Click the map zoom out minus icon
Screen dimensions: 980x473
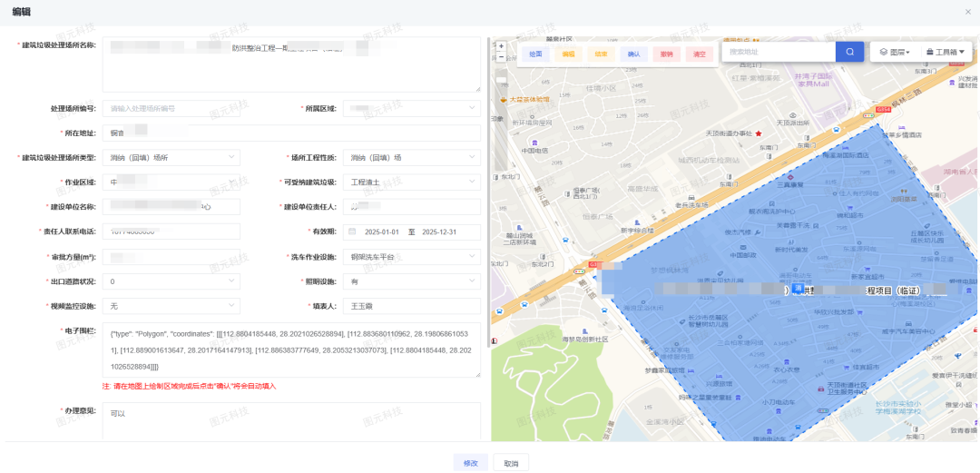pyautogui.click(x=501, y=56)
